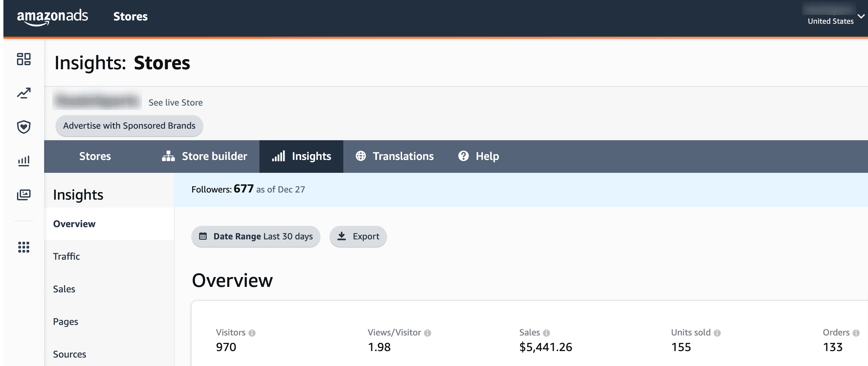
Task: Open the bar chart reports sidebar icon
Action: [24, 161]
